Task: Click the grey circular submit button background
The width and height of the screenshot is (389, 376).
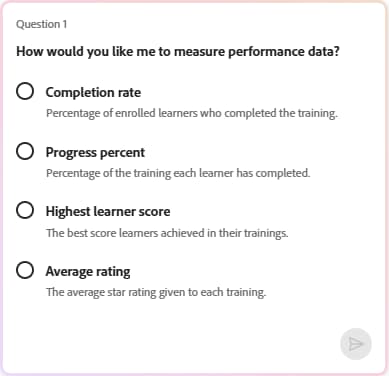Action: click(356, 344)
